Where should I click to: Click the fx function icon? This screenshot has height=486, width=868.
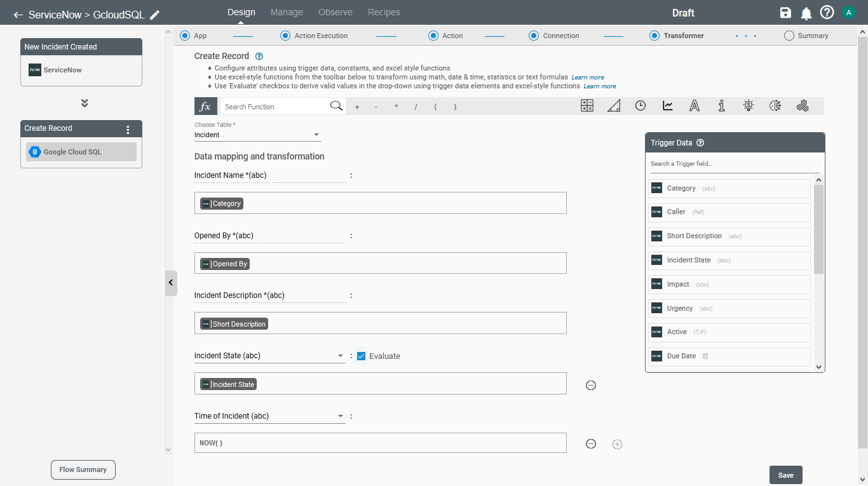(206, 106)
